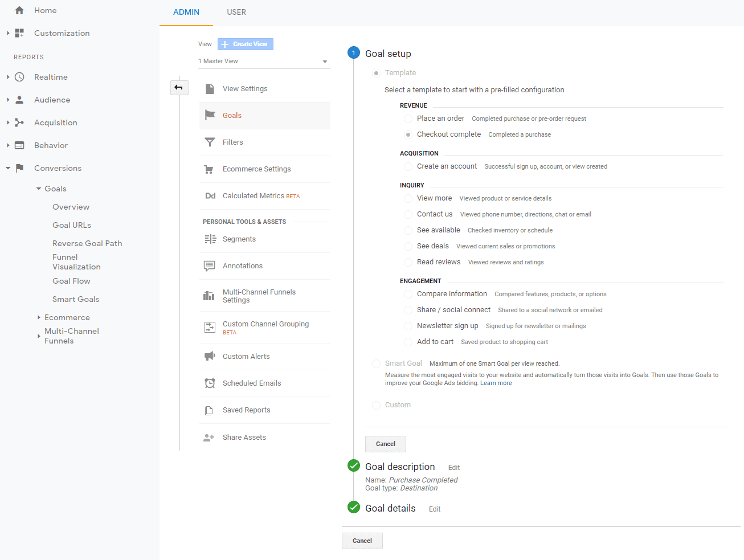Expand the Ecommerce section

(39, 317)
